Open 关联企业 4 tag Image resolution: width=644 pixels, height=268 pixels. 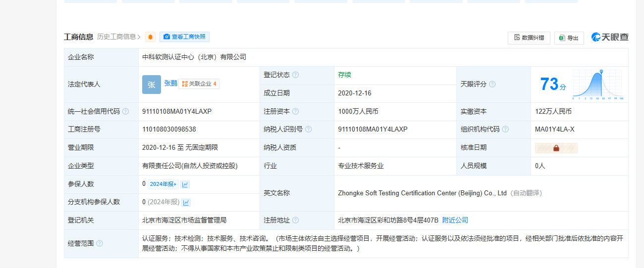coord(199,84)
